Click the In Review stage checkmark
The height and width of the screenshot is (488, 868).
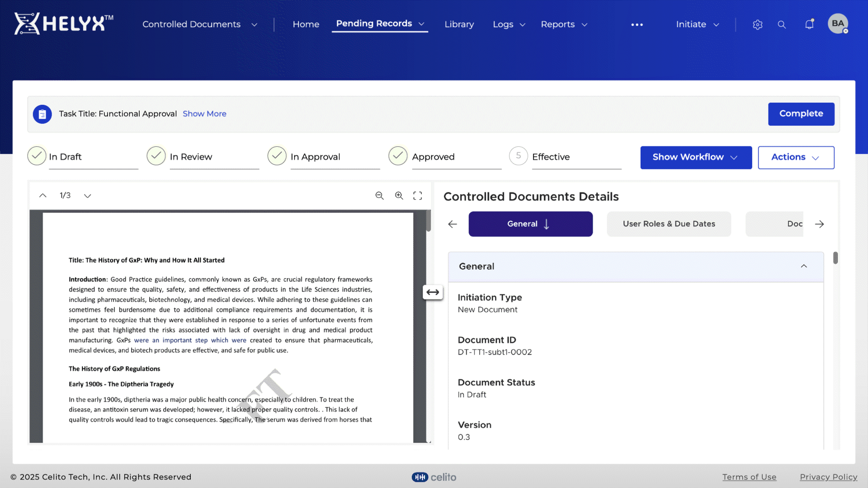(156, 156)
